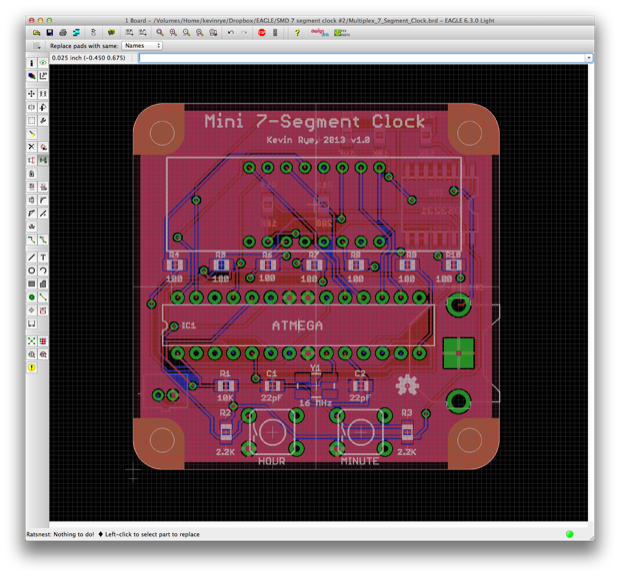Select the Pinswap tool
The image size is (620, 576).
[x=32, y=160]
